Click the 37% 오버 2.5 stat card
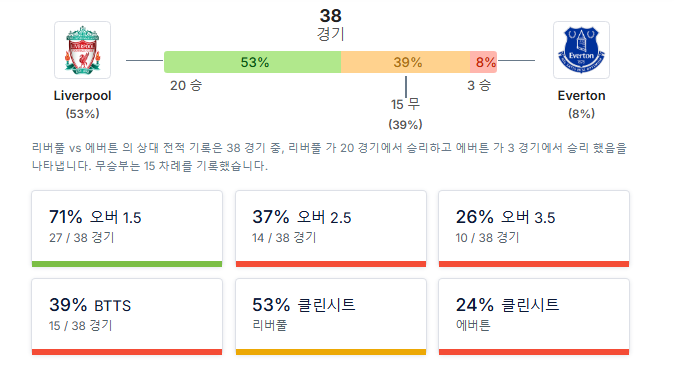The image size is (674, 365). tap(331, 229)
